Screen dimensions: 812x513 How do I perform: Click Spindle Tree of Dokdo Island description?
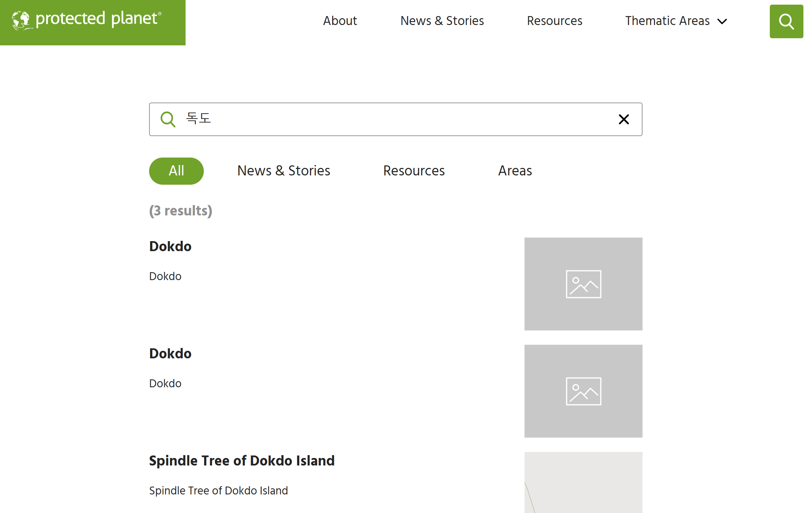(218, 490)
